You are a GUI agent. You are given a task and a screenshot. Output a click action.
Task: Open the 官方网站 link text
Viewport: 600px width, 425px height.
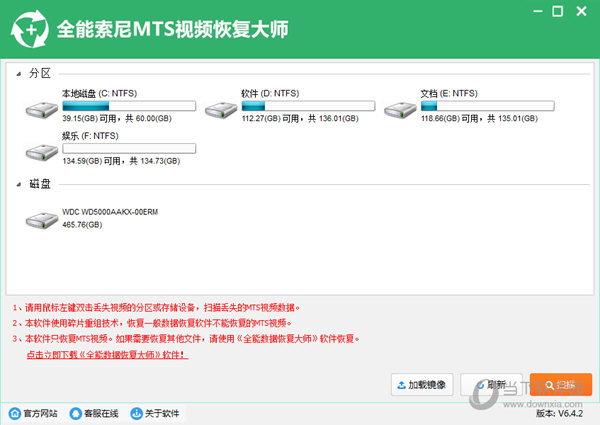pos(41,414)
